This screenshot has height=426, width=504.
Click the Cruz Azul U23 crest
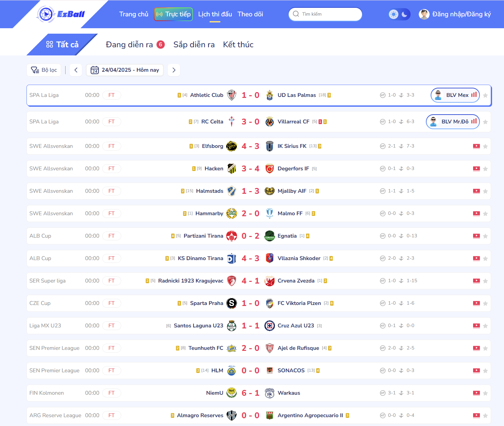coord(270,326)
